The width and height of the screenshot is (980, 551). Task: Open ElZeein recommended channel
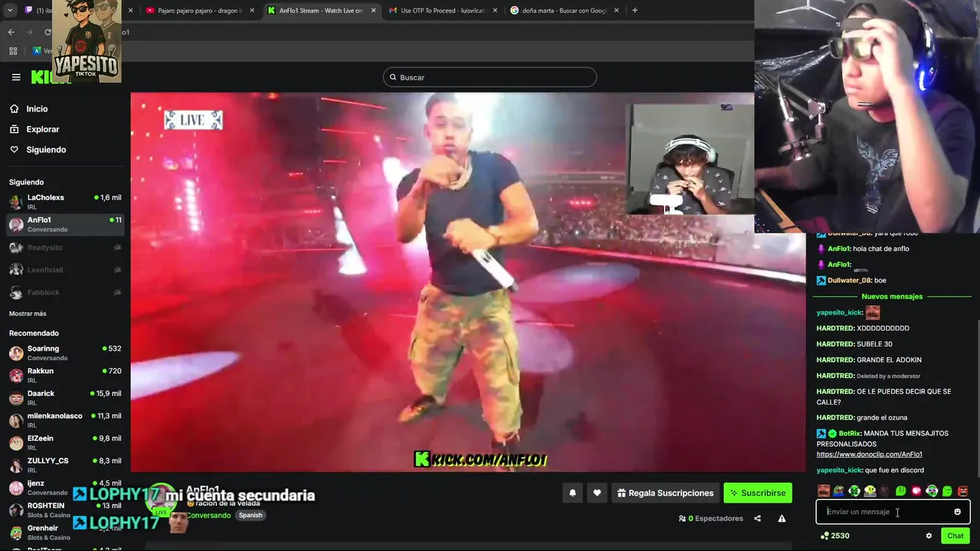[x=64, y=442]
